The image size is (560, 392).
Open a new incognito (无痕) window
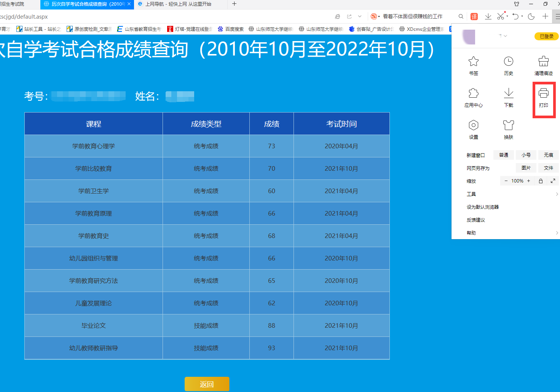click(x=548, y=155)
